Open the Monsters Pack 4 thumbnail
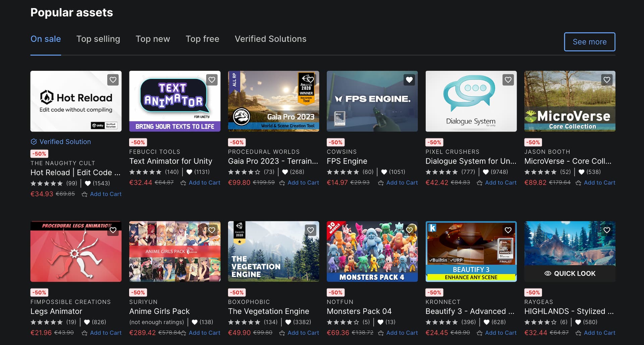644x345 pixels. pyautogui.click(x=372, y=251)
